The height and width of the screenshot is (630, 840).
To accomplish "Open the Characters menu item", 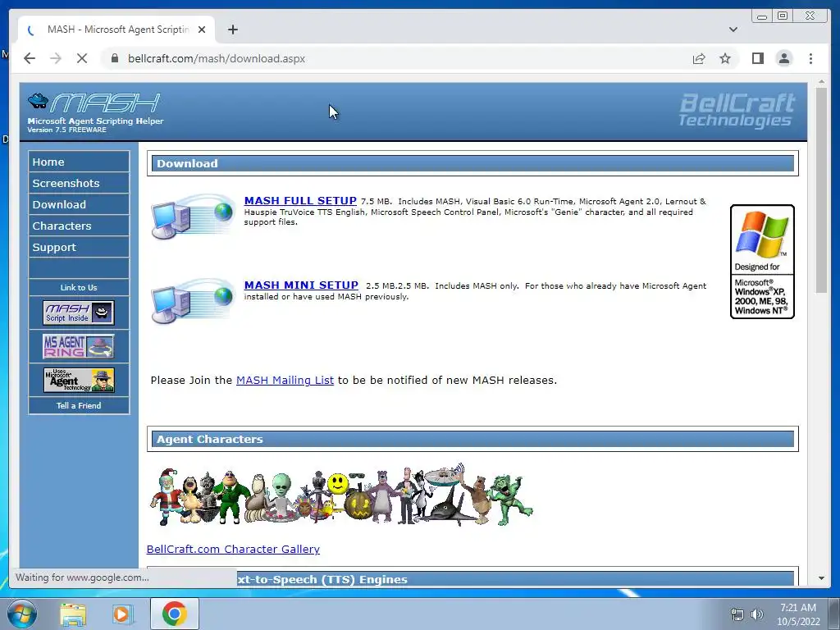I will 79,226.
